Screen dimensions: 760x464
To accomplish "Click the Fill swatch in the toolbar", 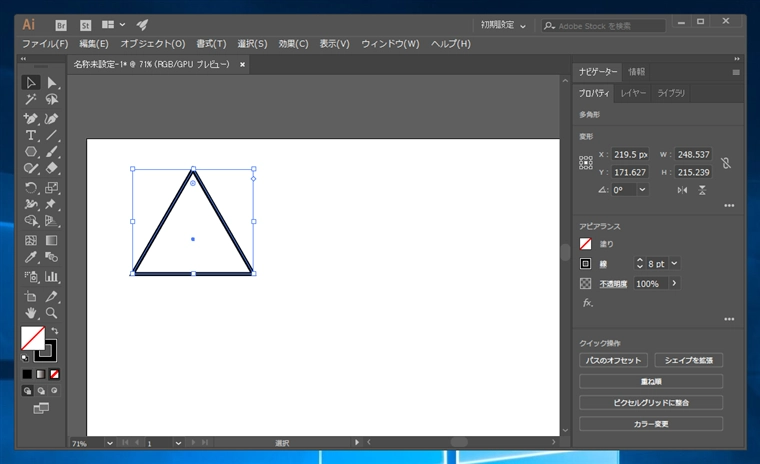I will (32, 338).
